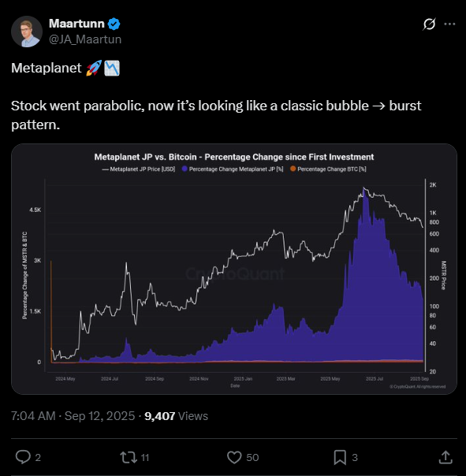
Task: Click the Maartunn display name
Action: (76, 24)
